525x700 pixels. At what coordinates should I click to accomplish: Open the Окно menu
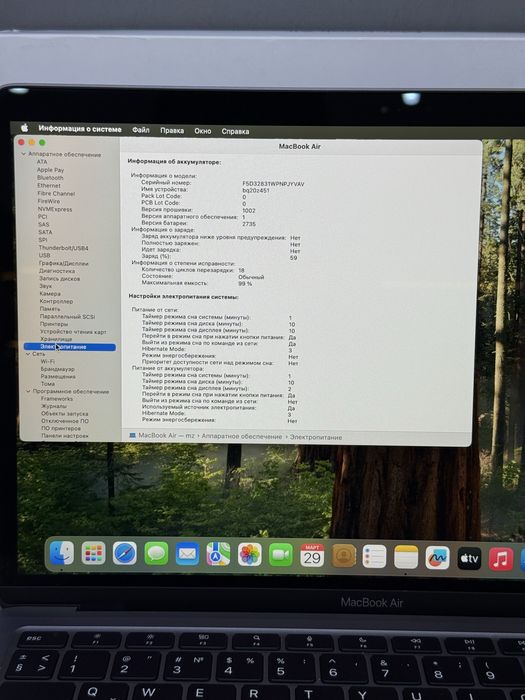[203, 131]
